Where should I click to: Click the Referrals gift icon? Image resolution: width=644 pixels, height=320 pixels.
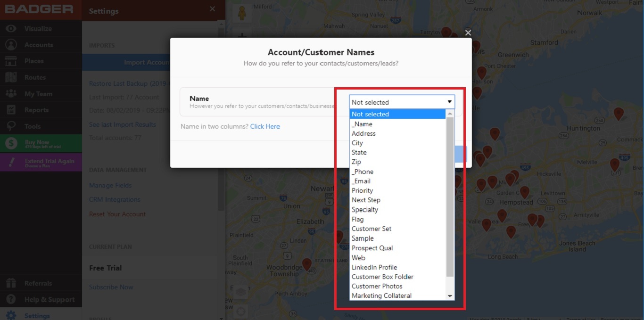click(x=11, y=283)
